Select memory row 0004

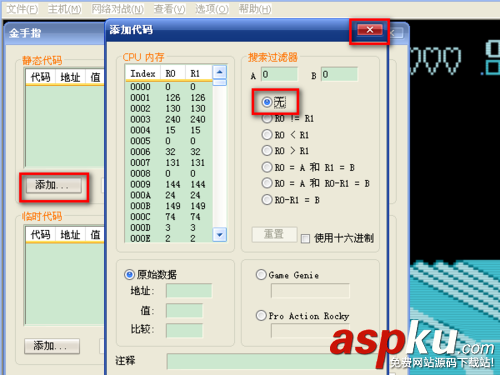coord(169,130)
